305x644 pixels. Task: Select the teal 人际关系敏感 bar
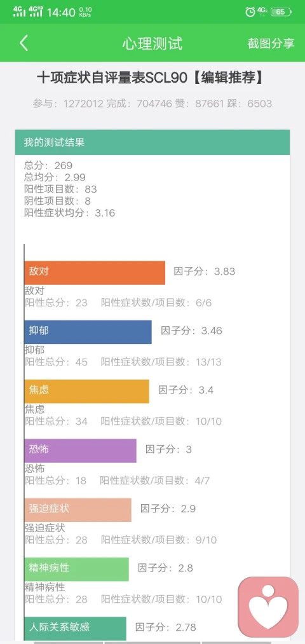click(x=76, y=628)
